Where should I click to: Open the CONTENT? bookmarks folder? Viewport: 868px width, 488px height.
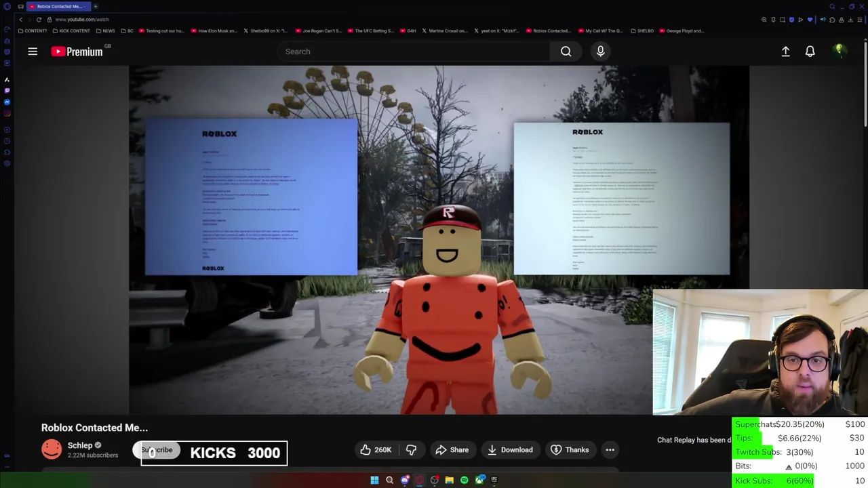(33, 30)
